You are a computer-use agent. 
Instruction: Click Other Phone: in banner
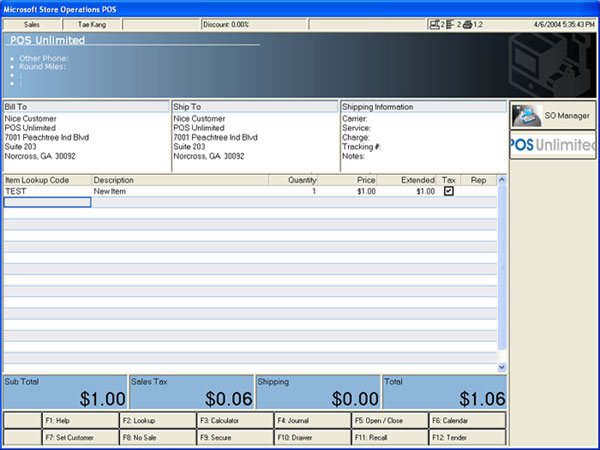[x=44, y=58]
